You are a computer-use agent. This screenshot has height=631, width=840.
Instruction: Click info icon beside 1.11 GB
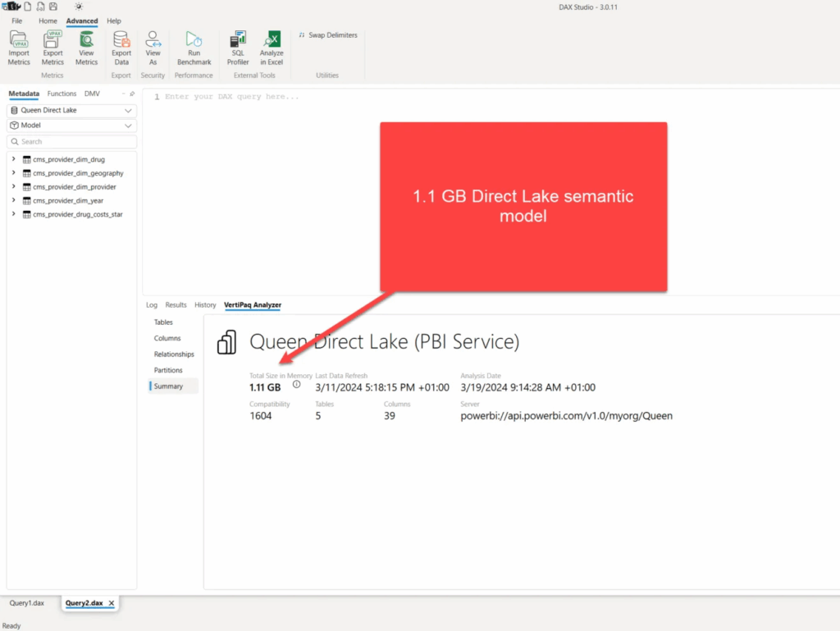click(x=296, y=384)
